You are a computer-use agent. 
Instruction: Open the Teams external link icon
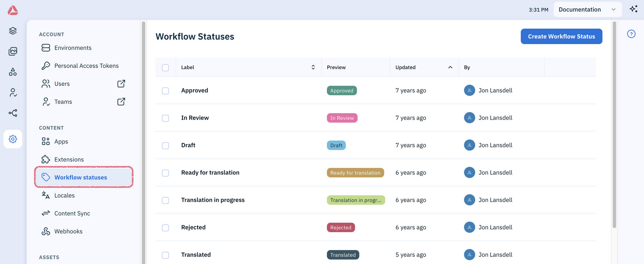pos(121,102)
